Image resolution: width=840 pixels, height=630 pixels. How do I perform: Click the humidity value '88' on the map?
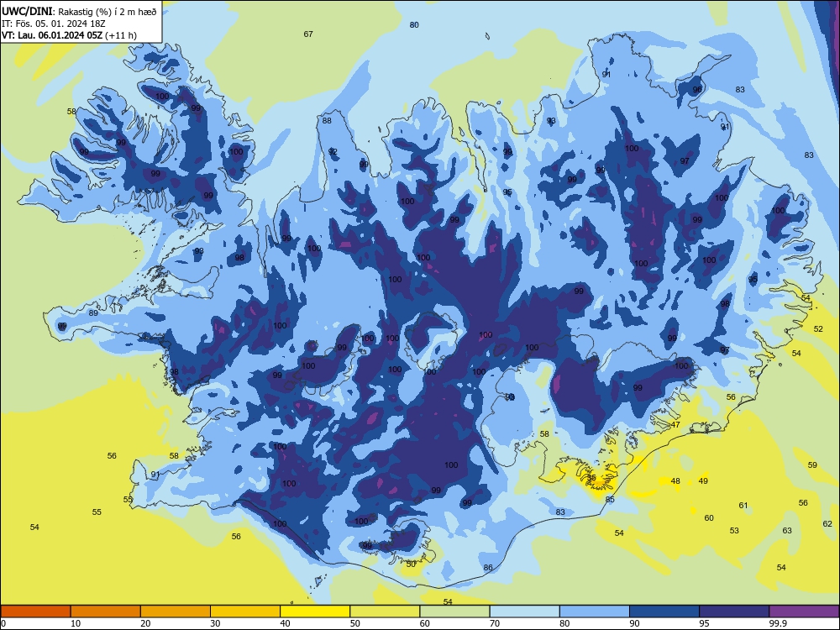(x=327, y=120)
